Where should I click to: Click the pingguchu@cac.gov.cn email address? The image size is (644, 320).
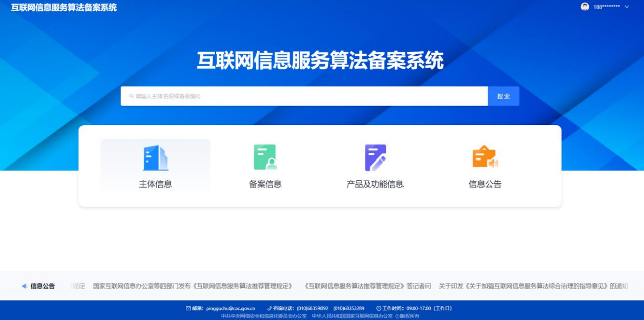pyautogui.click(x=230, y=308)
